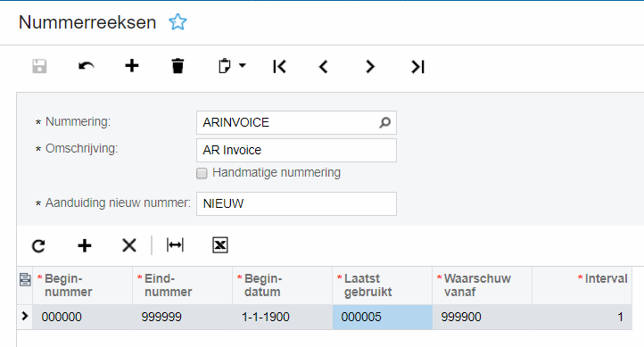Export grid to Excel
This screenshot has height=347, width=644.
[220, 245]
